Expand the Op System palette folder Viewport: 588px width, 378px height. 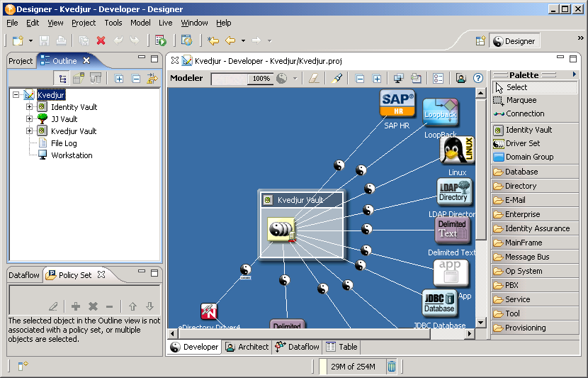point(534,271)
